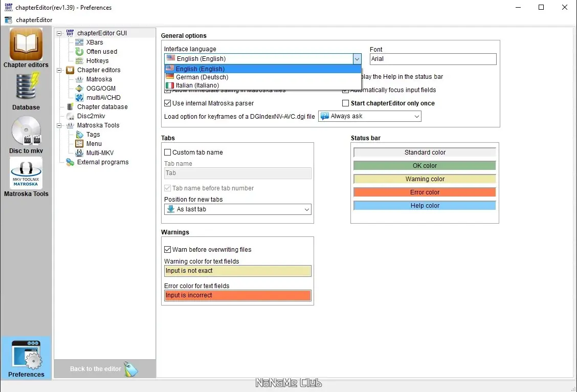Image resolution: width=577 pixels, height=392 pixels.
Task: Enable Start chapterEditor only once
Action: pyautogui.click(x=346, y=103)
